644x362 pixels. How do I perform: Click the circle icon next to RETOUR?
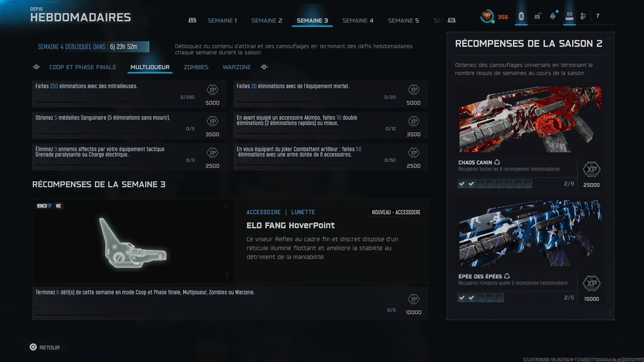(33, 347)
